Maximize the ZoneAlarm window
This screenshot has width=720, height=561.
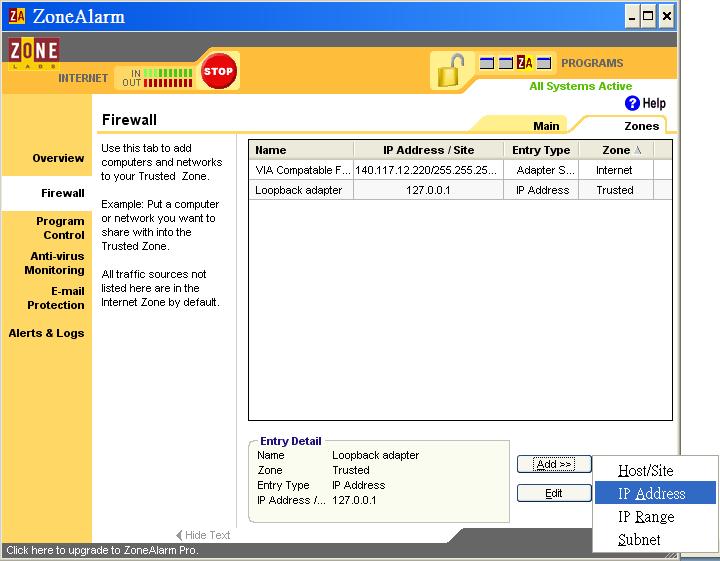(x=648, y=17)
